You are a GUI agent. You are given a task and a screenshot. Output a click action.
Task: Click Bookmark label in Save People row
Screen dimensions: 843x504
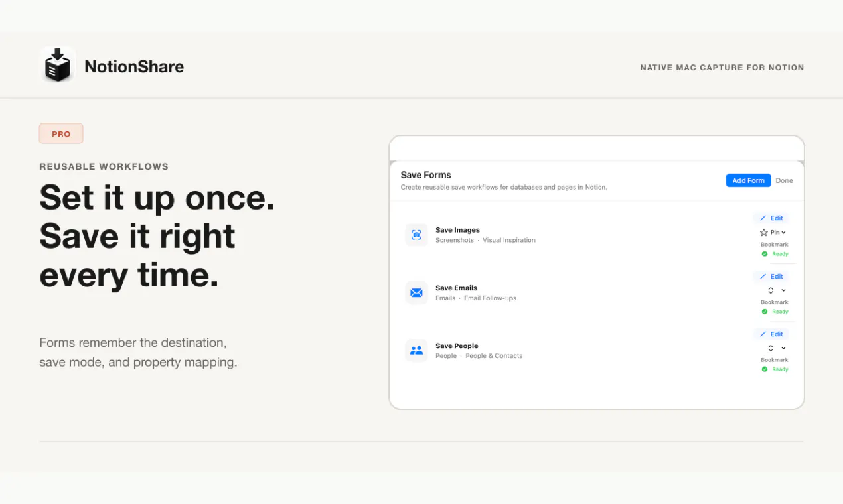pos(774,360)
